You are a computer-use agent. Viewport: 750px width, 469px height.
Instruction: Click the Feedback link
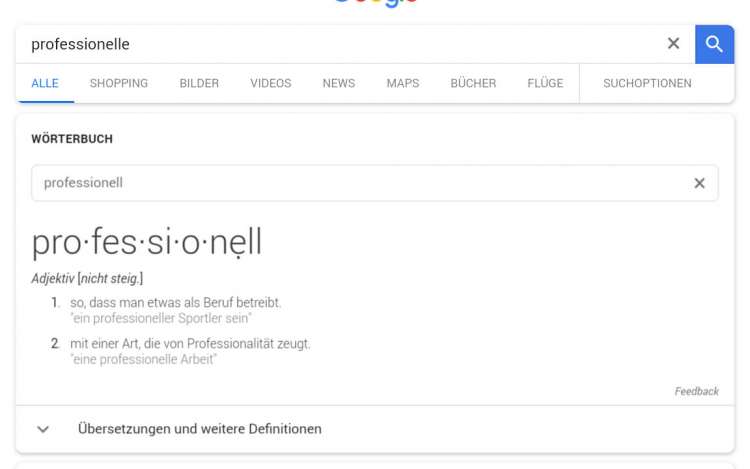click(x=696, y=391)
